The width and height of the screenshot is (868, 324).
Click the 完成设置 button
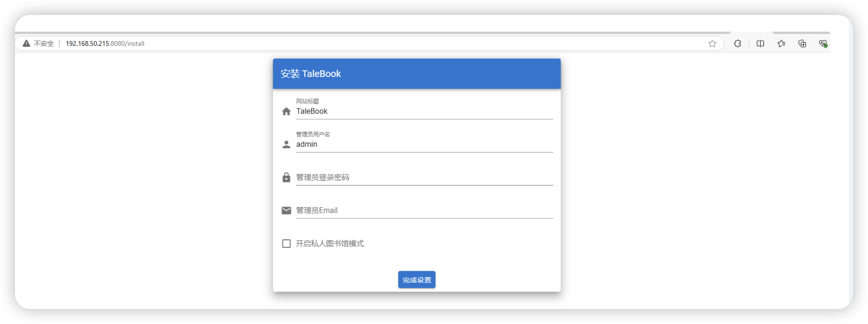(417, 280)
